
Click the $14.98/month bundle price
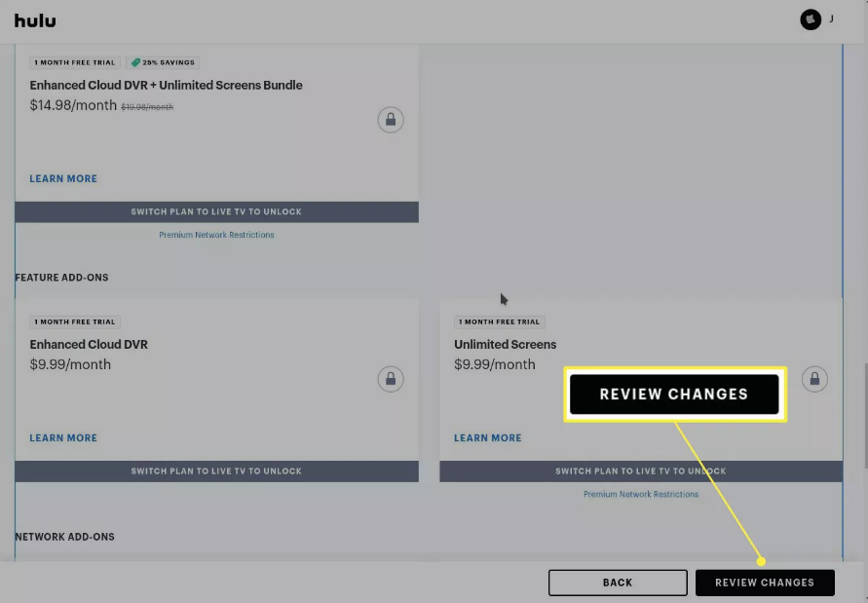[x=73, y=105]
